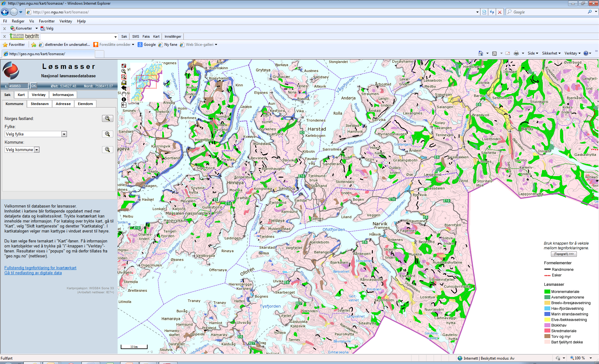Click the map scale input field
Screen dimensions: 599x364
coord(18,86)
